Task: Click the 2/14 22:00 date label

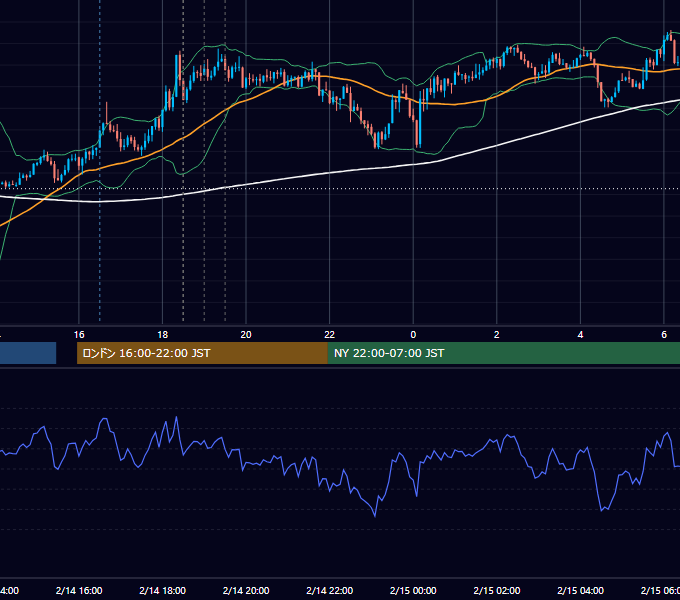Action: [x=330, y=590]
